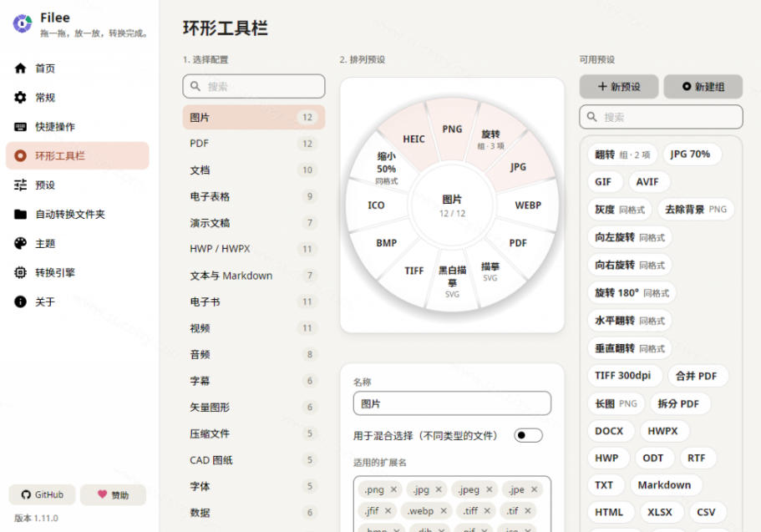Remove the .jpeg extension with its X
This screenshot has width=761, height=532.
tap(490, 489)
